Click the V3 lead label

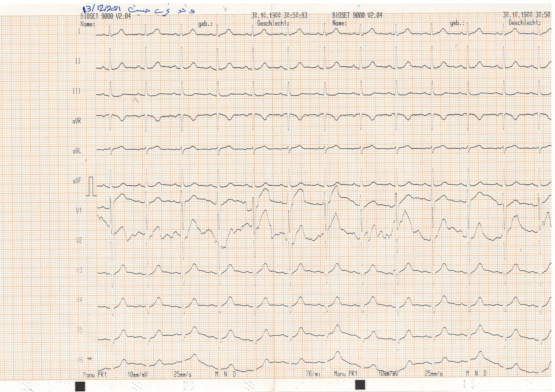79,270
